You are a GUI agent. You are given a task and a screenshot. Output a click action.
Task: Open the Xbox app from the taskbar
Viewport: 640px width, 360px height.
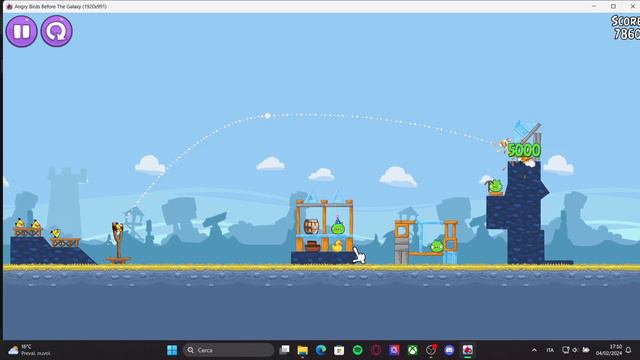pyautogui.click(x=413, y=350)
